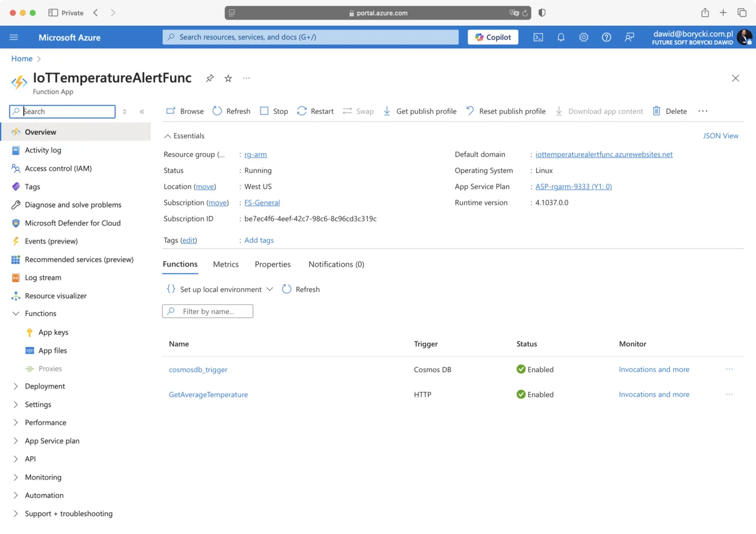Expand the Monitoring menu group
Screen dimensions: 756x534
43,477
